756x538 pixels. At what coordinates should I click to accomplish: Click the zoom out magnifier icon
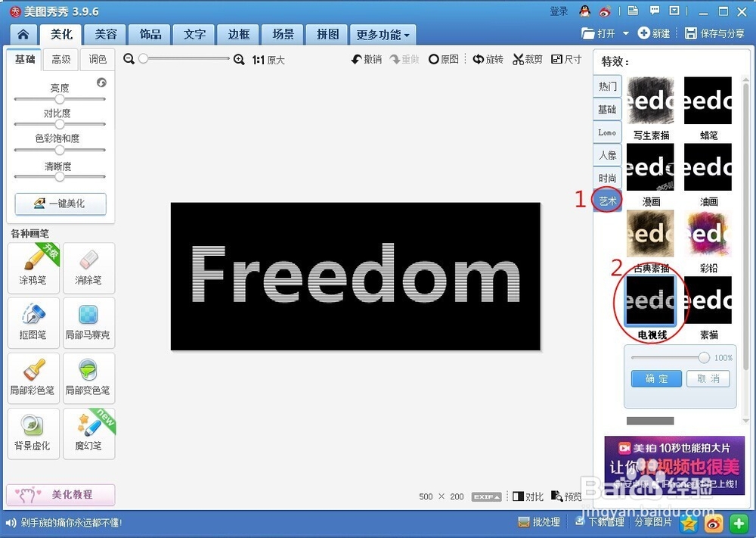coord(129,59)
